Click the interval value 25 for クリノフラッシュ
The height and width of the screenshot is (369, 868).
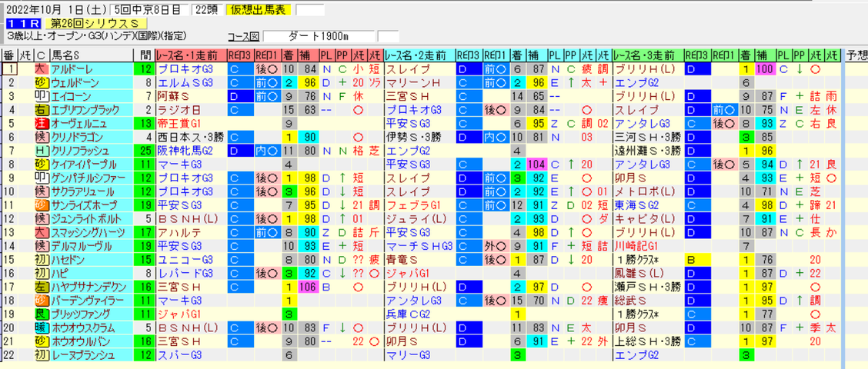(143, 151)
